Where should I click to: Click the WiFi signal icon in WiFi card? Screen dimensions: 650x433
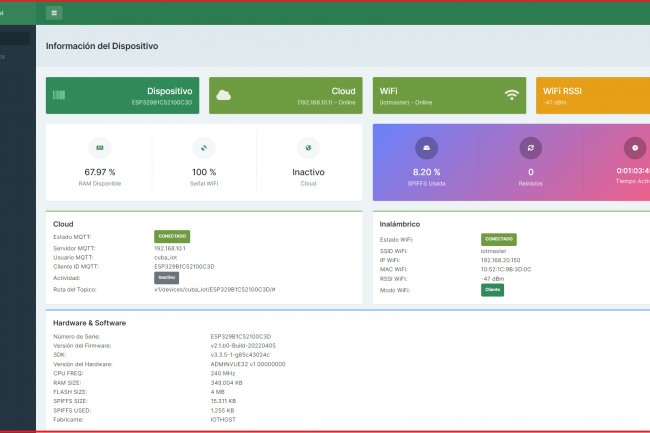[x=512, y=95]
